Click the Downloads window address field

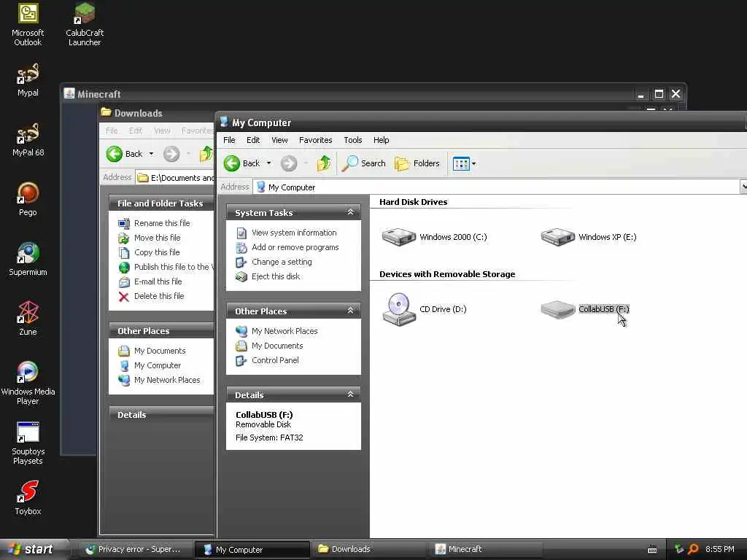click(x=175, y=178)
